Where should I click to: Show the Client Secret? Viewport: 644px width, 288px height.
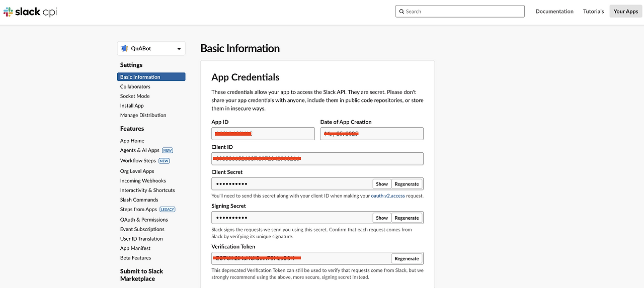point(382,184)
